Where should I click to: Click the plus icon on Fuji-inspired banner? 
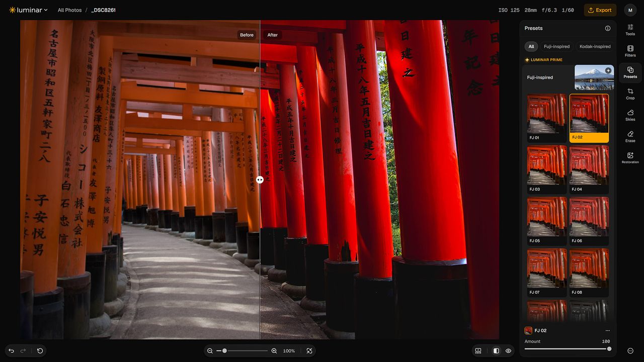[x=608, y=70]
